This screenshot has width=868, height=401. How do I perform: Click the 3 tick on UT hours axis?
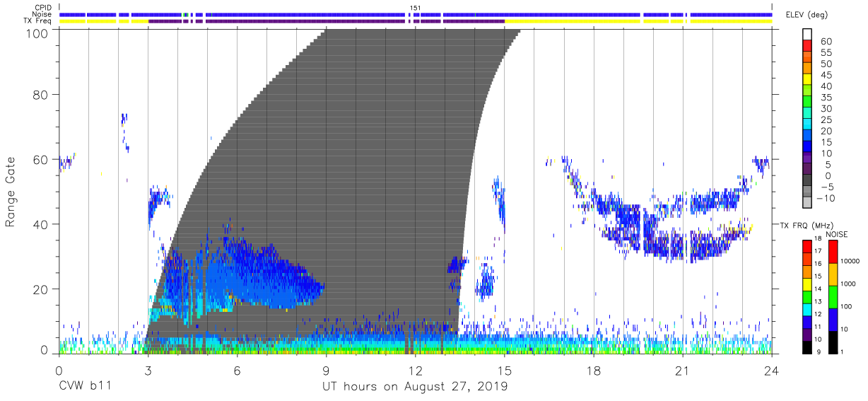point(148,371)
